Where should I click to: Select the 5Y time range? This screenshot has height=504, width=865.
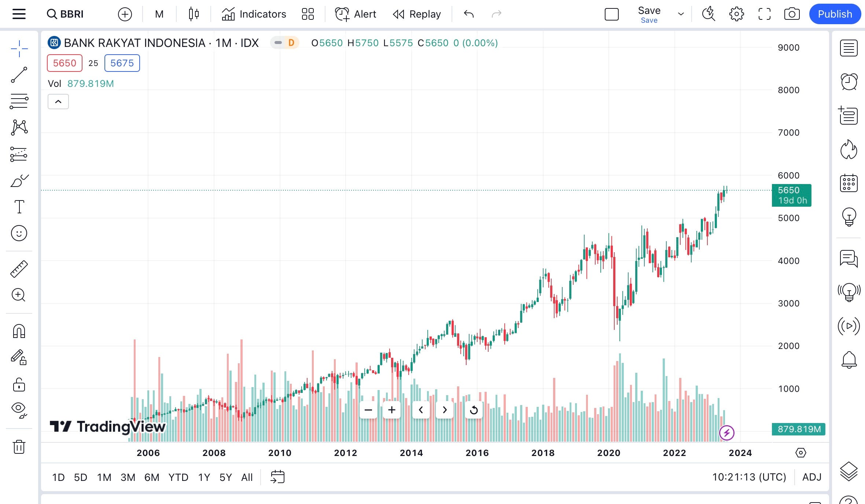(225, 477)
